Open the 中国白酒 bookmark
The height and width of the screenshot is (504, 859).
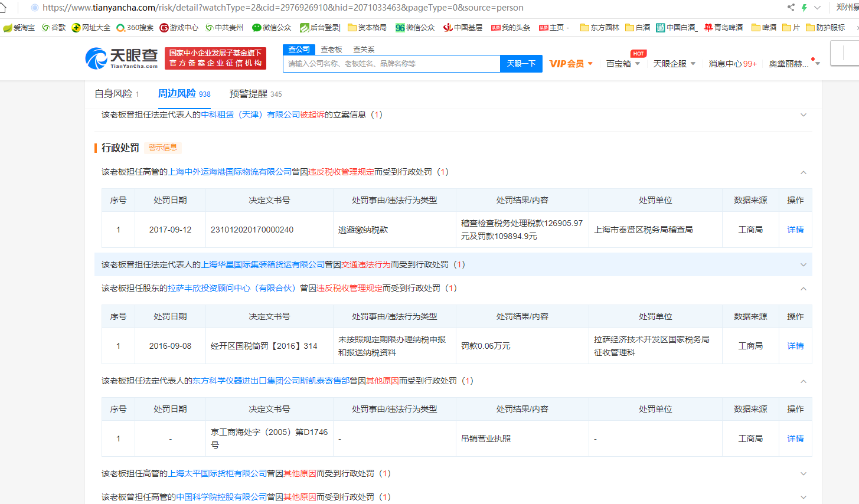coord(677,28)
